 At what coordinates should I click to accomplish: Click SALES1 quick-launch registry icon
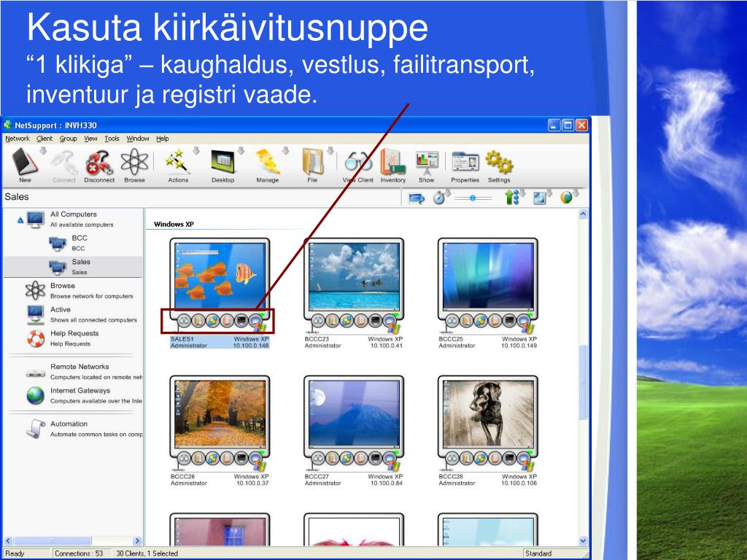pos(212,321)
